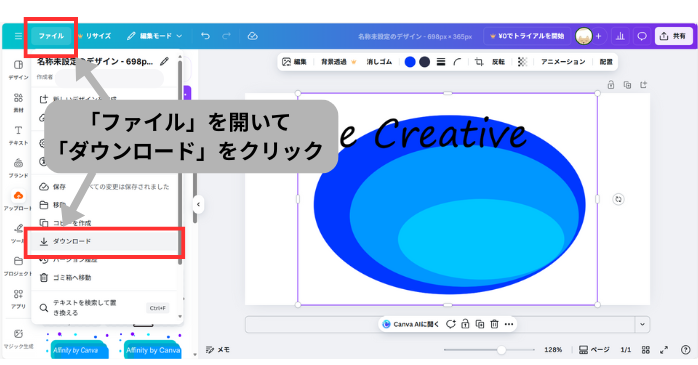Open the テキスト sidebar panel
This screenshot has width=698, height=365.
tap(18, 135)
